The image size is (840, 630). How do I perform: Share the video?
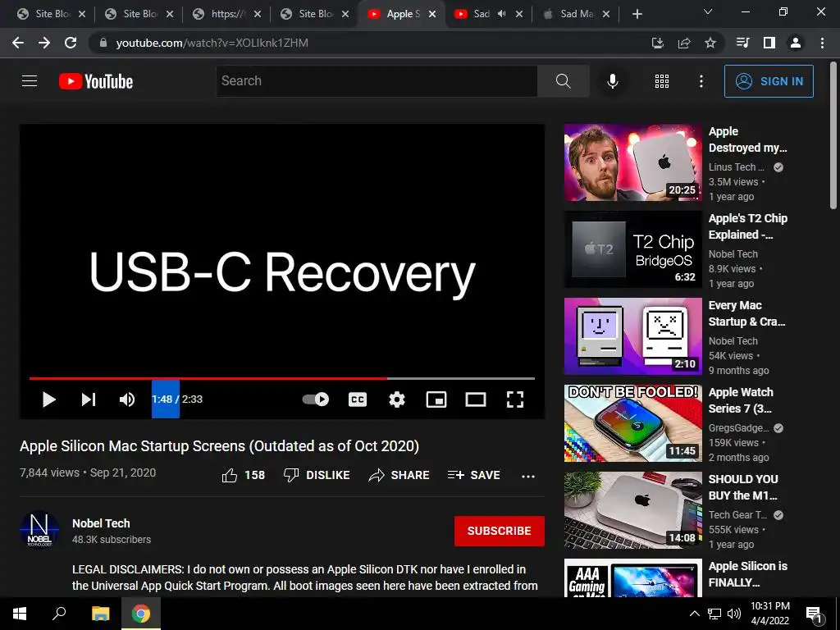point(399,475)
